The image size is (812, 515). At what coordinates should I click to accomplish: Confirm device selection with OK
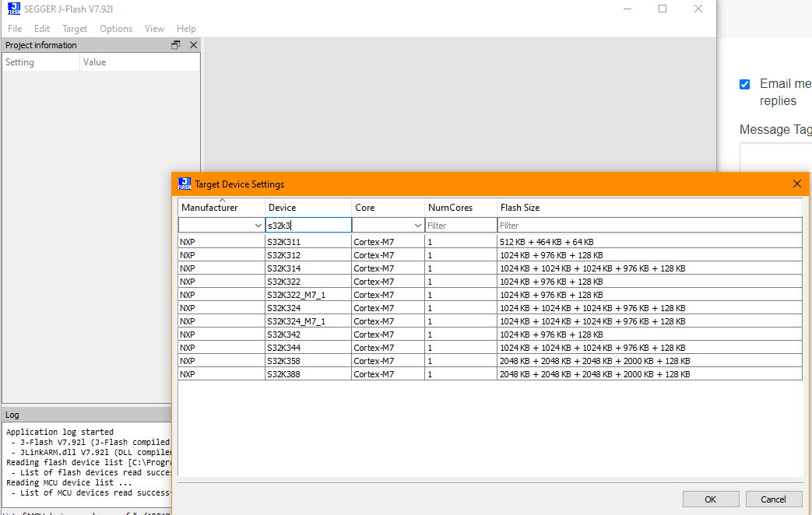tap(710, 499)
